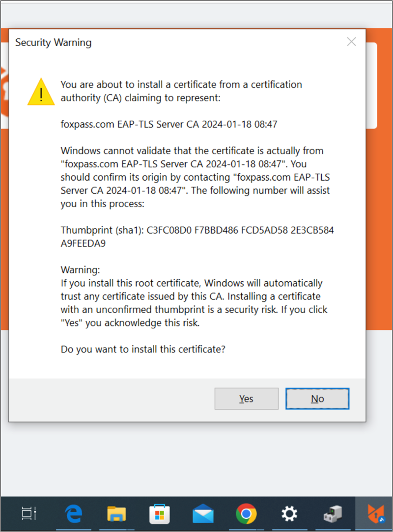This screenshot has height=532, width=393.
Task: Click No to decline the certificate
Action: pos(317,399)
